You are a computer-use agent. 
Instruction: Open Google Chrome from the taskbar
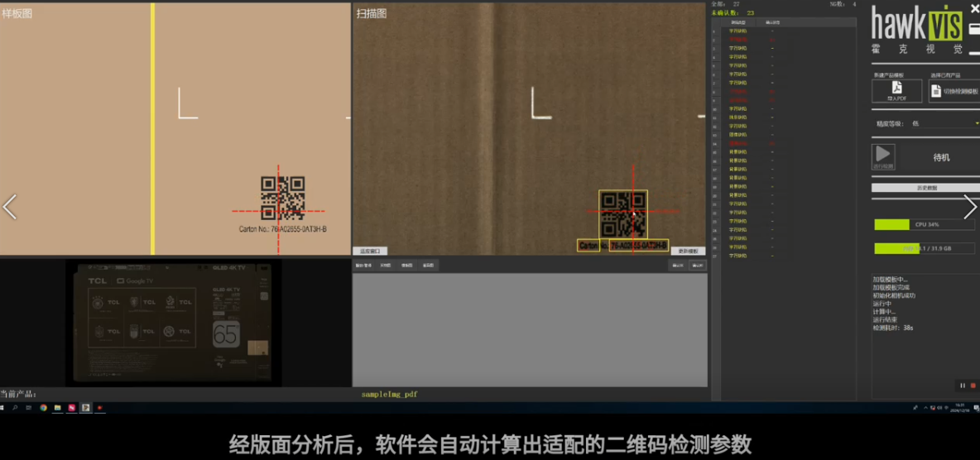43,408
